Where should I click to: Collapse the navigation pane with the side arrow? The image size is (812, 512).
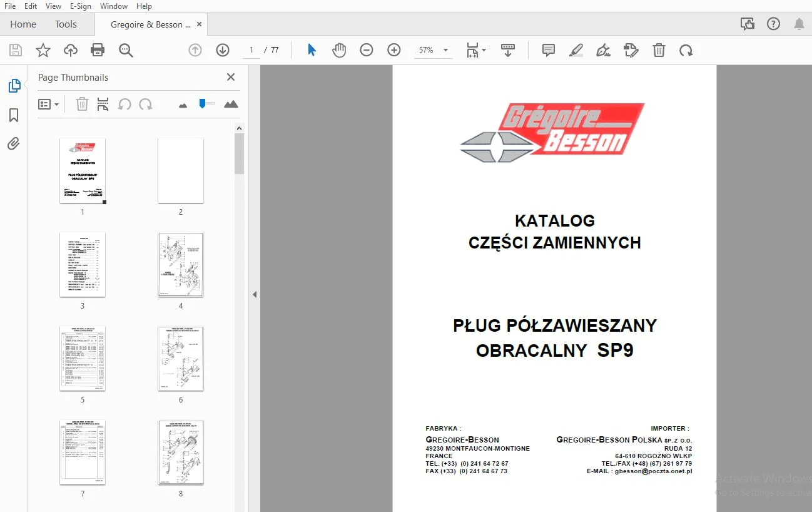[255, 295]
